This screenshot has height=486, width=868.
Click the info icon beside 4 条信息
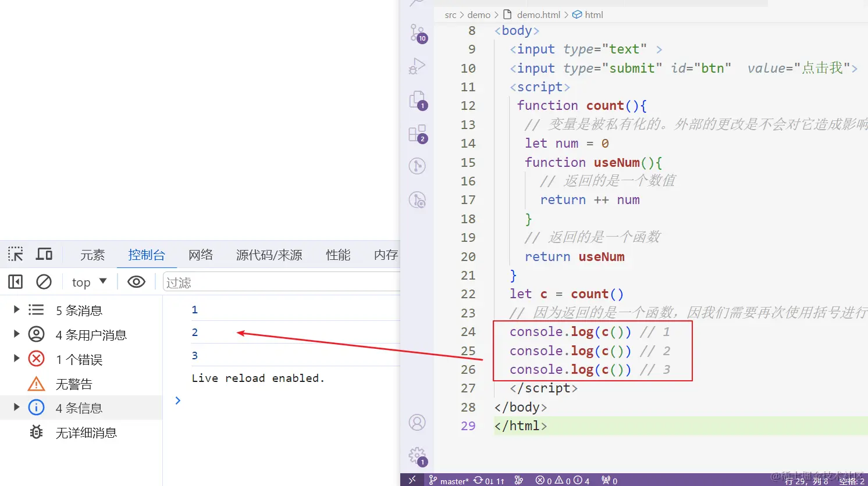(36, 408)
